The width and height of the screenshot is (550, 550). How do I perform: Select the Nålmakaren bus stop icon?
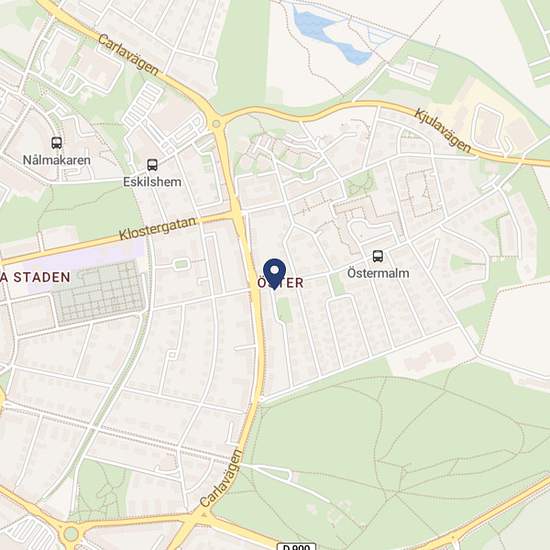56,143
